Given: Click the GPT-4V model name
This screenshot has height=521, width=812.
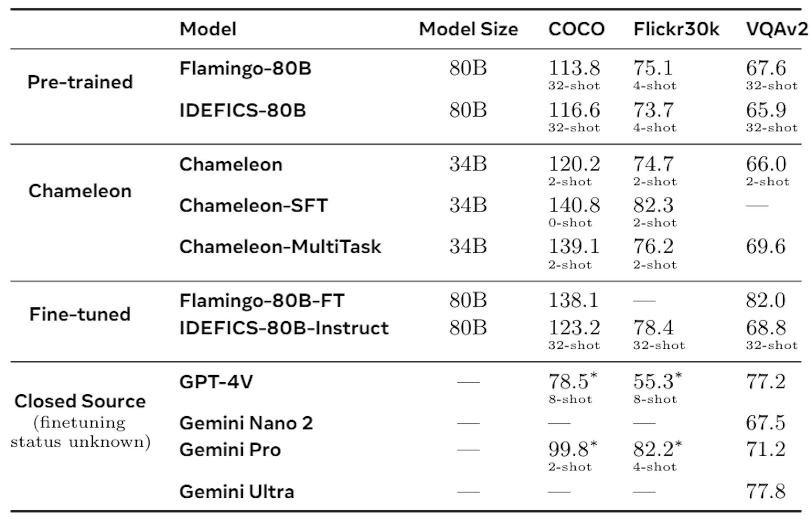Looking at the screenshot, I should 216,382.
